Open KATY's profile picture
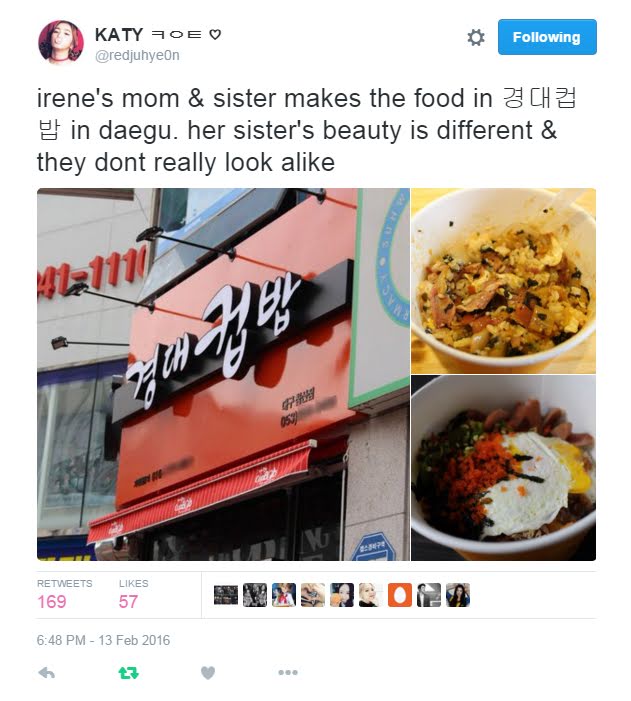Image resolution: width=631 pixels, height=701 pixels. coord(61,42)
